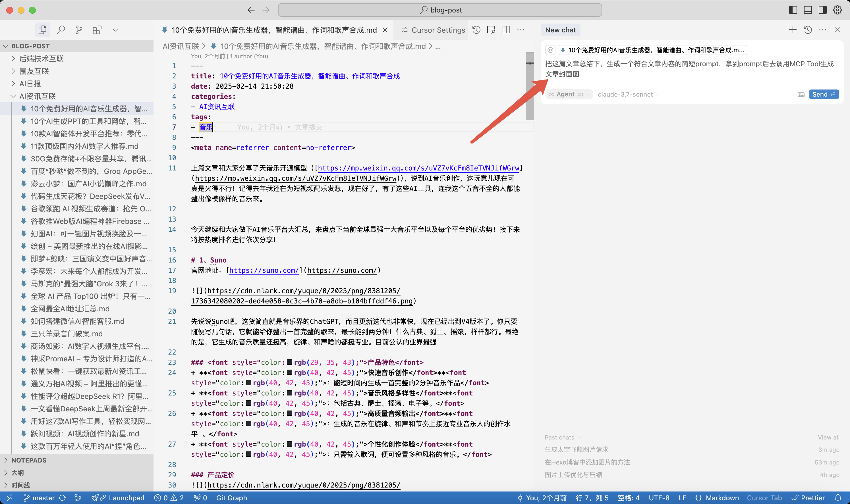
Task: Open chat history clock icon
Action: (x=808, y=30)
